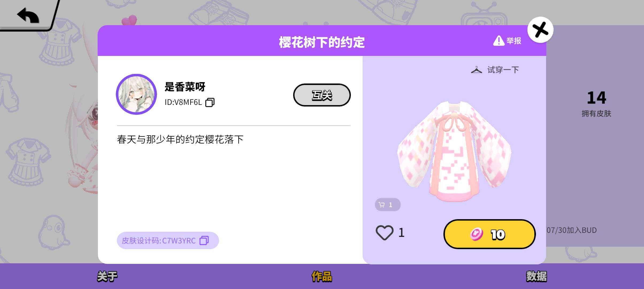
Task: Select the pink kimono skin preview
Action: 454,151
